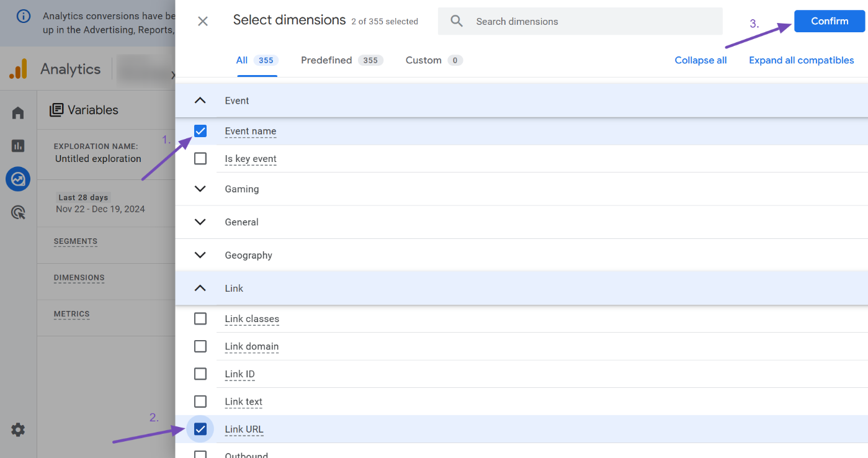Image resolution: width=868 pixels, height=458 pixels.
Task: Click the search magnifier icon
Action: tap(457, 21)
